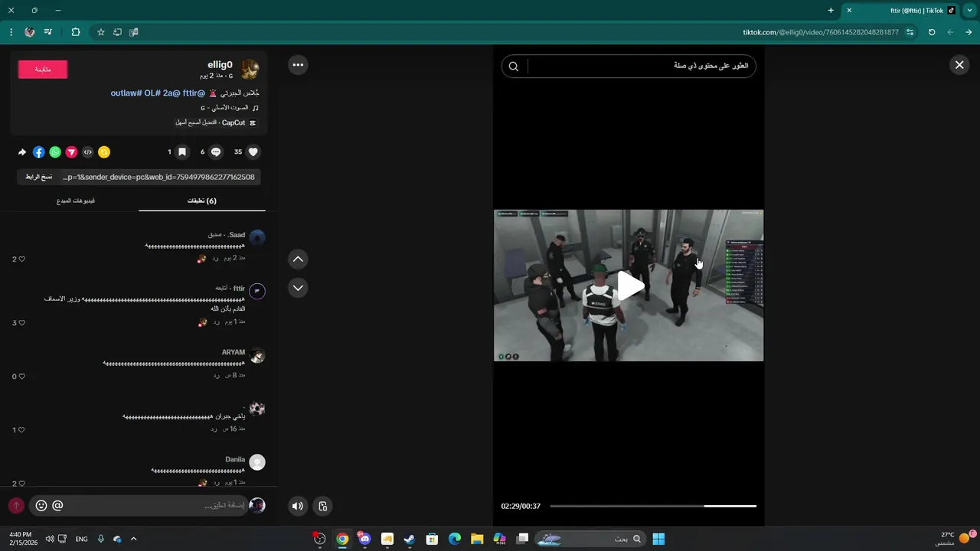Image resolution: width=980 pixels, height=551 pixels.
Task: Bookmark this page with the star icon
Action: click(x=100, y=32)
